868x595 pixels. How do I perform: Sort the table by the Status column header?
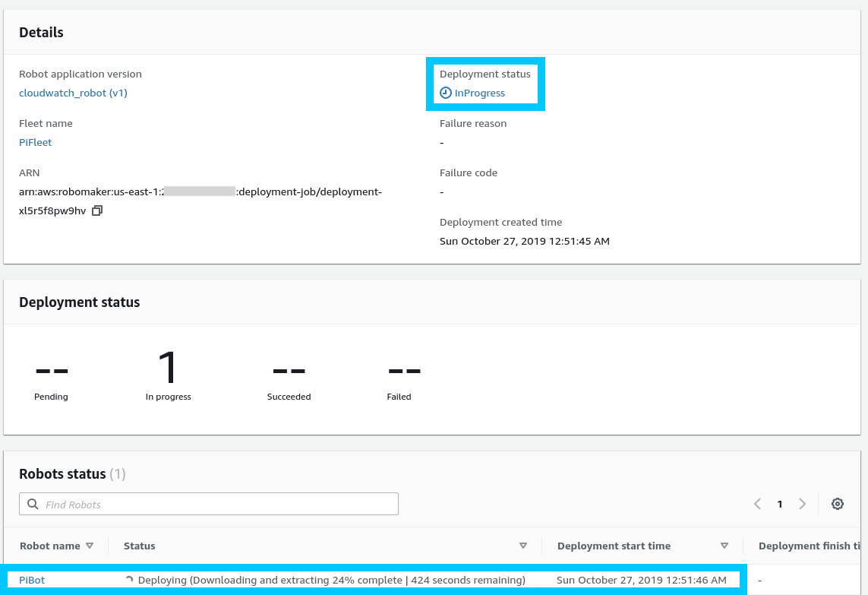click(x=139, y=546)
